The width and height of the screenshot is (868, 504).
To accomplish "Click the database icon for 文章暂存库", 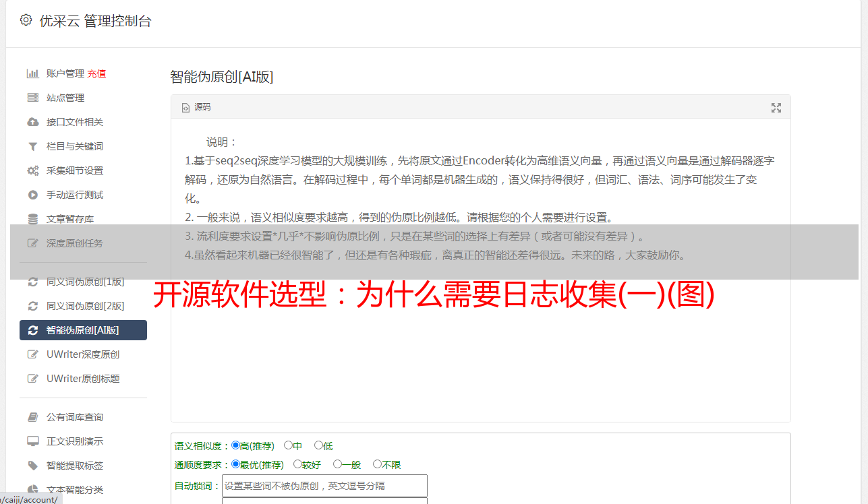I will coord(32,219).
